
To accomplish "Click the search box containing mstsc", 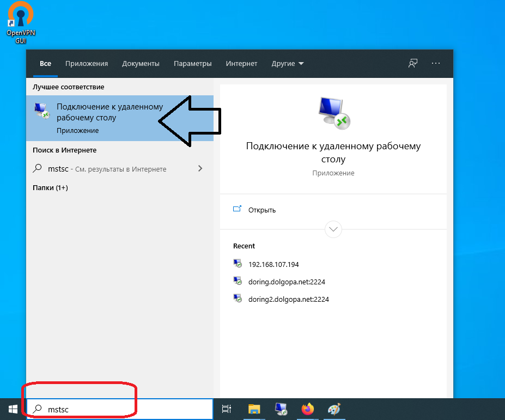I will pyautogui.click(x=125, y=409).
